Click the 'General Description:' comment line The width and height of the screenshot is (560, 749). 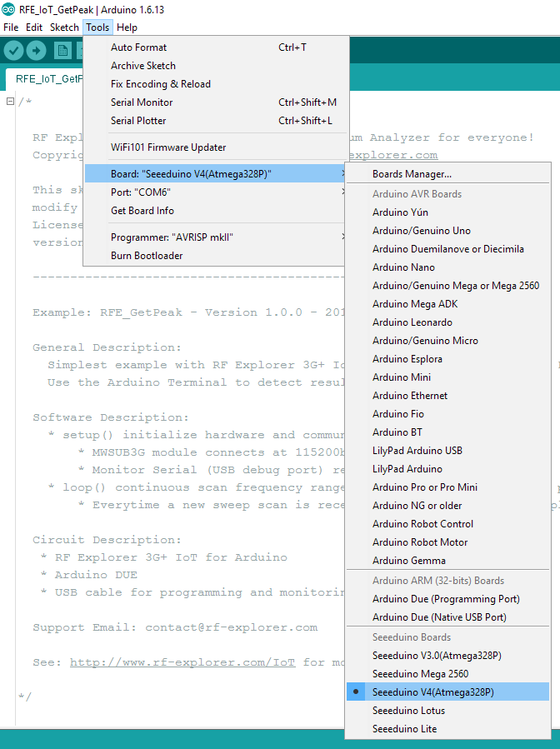[107, 347]
